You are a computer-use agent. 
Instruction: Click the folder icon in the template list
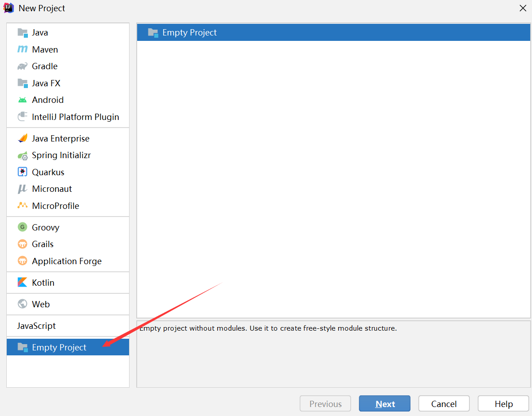tap(153, 32)
